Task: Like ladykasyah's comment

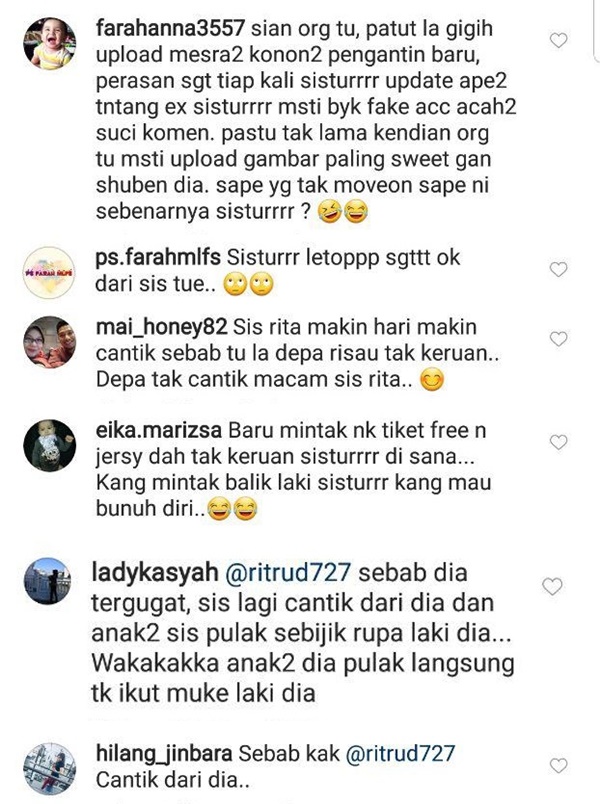Action: [552, 586]
